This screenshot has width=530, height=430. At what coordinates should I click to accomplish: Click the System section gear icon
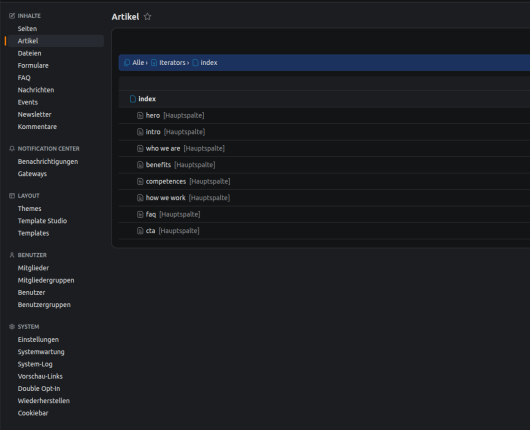pyautogui.click(x=12, y=327)
